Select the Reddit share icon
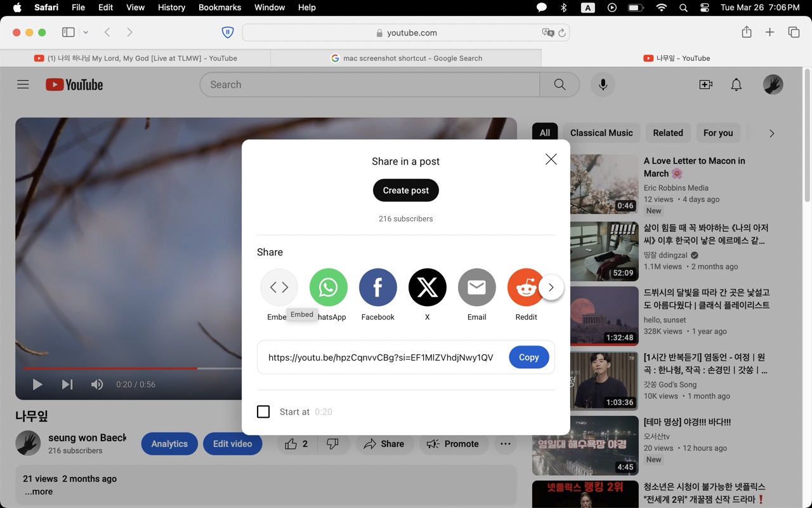The image size is (812, 508). click(x=525, y=288)
